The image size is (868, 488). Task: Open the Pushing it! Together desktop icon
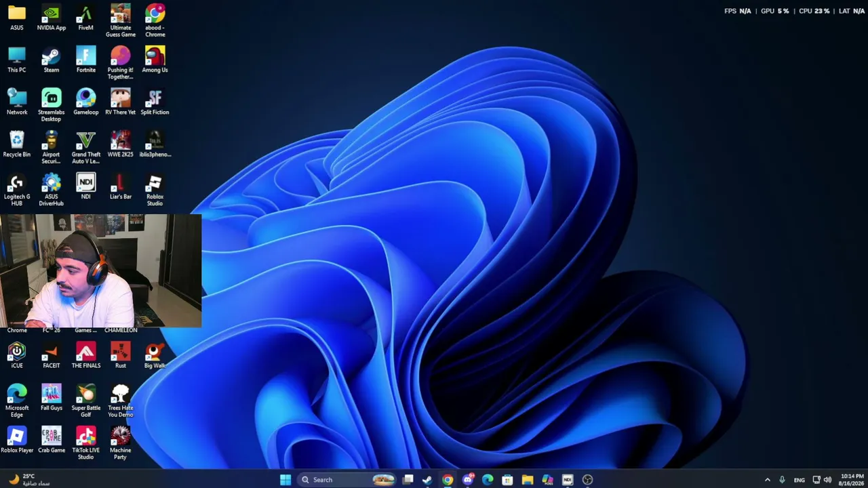121,63
